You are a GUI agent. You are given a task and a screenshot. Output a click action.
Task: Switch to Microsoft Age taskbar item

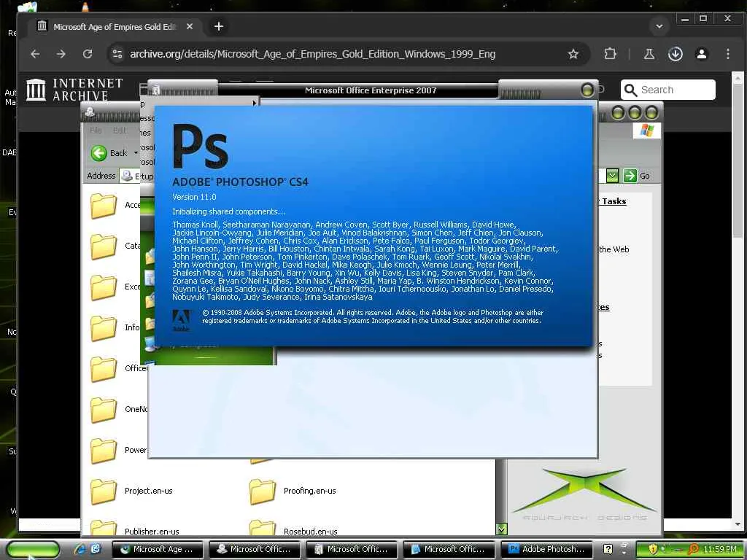pos(158,549)
